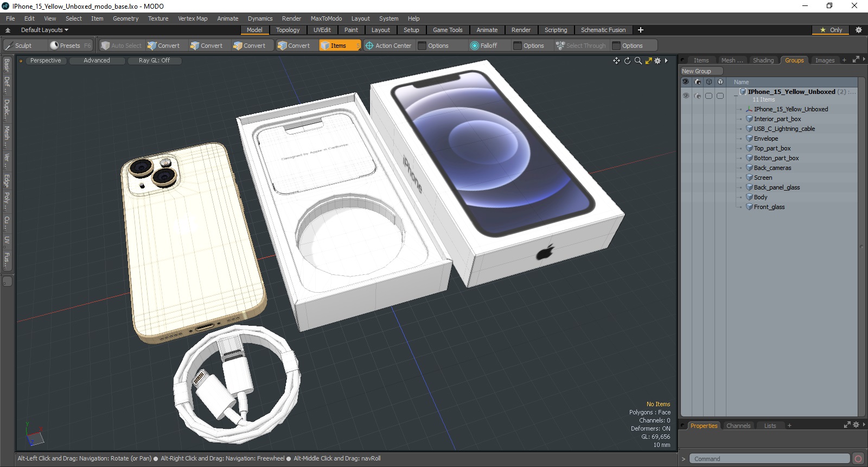Open the layout settings gear at top right
The image size is (868, 467).
(858, 30)
